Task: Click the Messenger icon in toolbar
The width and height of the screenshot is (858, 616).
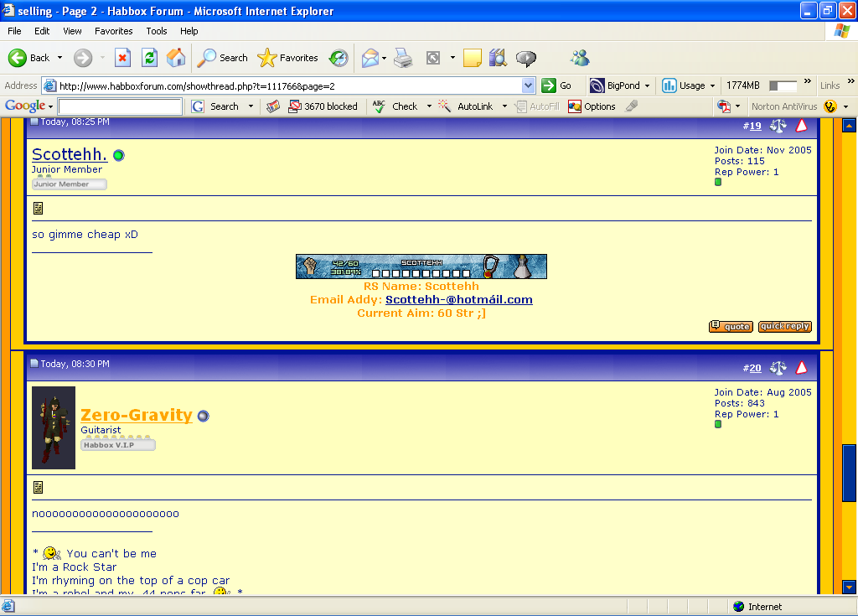Action: (579, 58)
